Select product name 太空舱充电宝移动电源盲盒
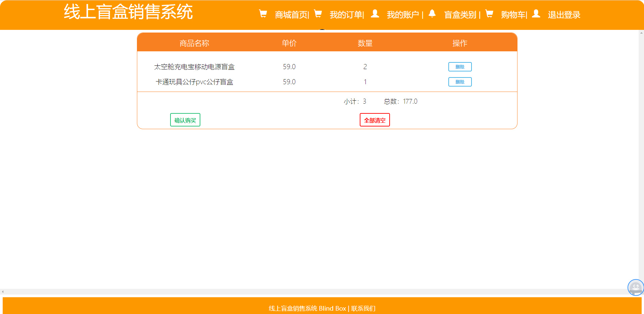Image resolution: width=644 pixels, height=314 pixels. (194, 67)
